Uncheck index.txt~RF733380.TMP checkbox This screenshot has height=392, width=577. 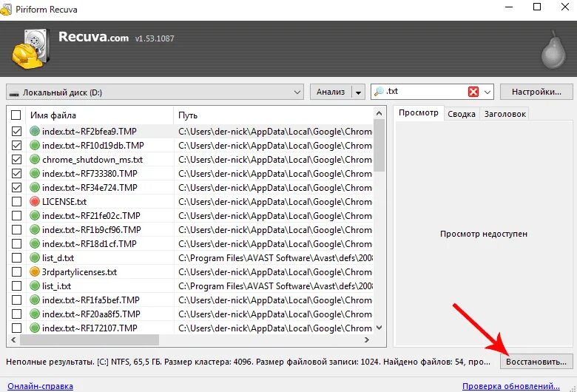(x=16, y=173)
